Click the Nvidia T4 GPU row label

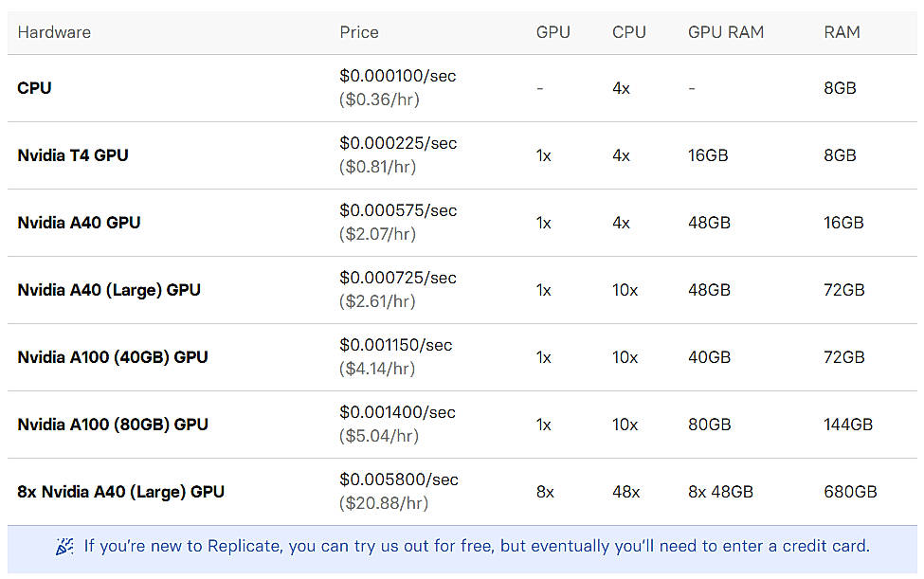point(73,155)
